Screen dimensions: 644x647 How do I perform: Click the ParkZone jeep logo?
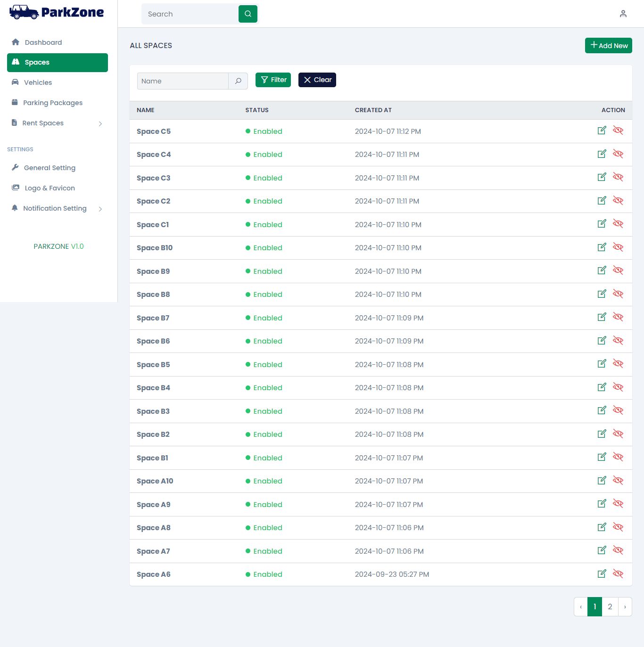coord(24,12)
